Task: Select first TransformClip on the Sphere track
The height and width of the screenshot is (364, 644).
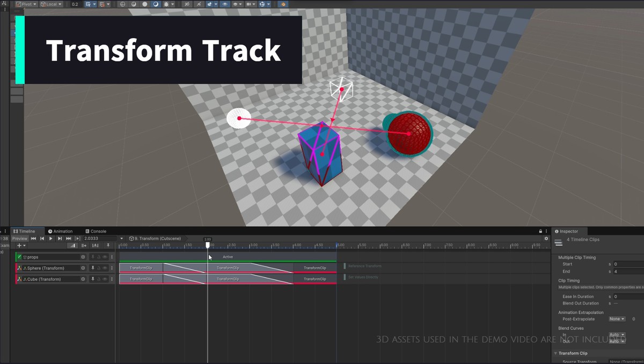Action: click(141, 268)
